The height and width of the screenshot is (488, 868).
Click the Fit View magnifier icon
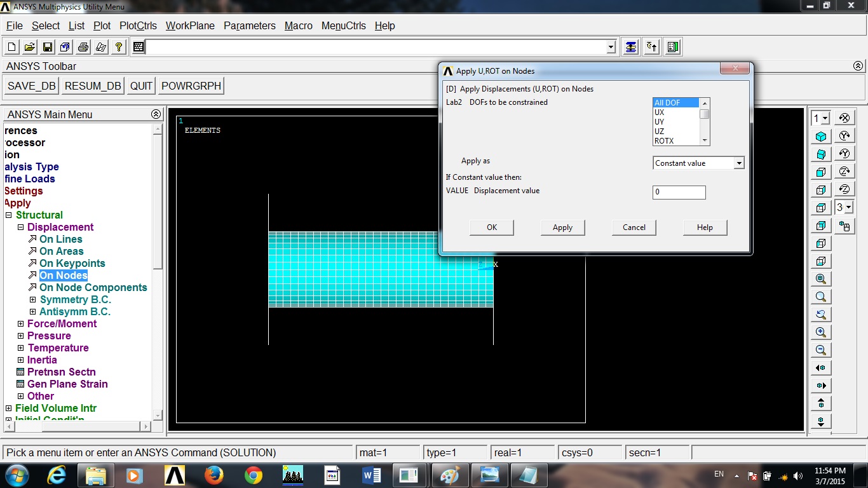[821, 279]
